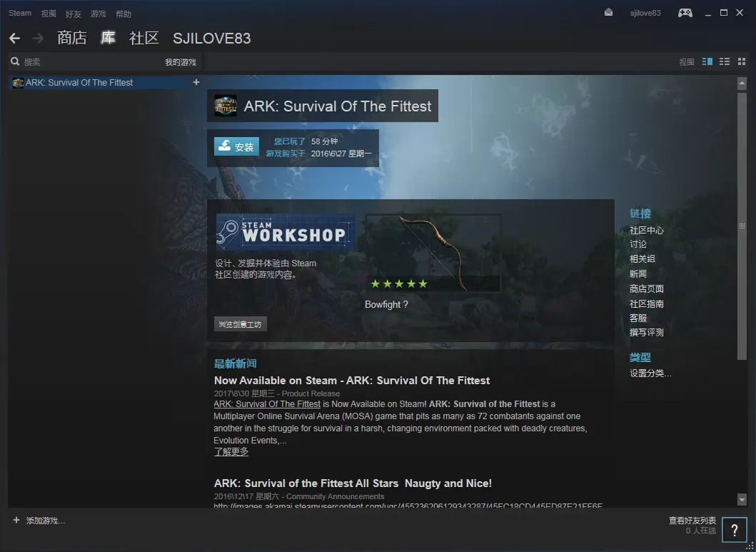The height and width of the screenshot is (552, 756).
Task: Switch to the 库 tab
Action: 108,38
